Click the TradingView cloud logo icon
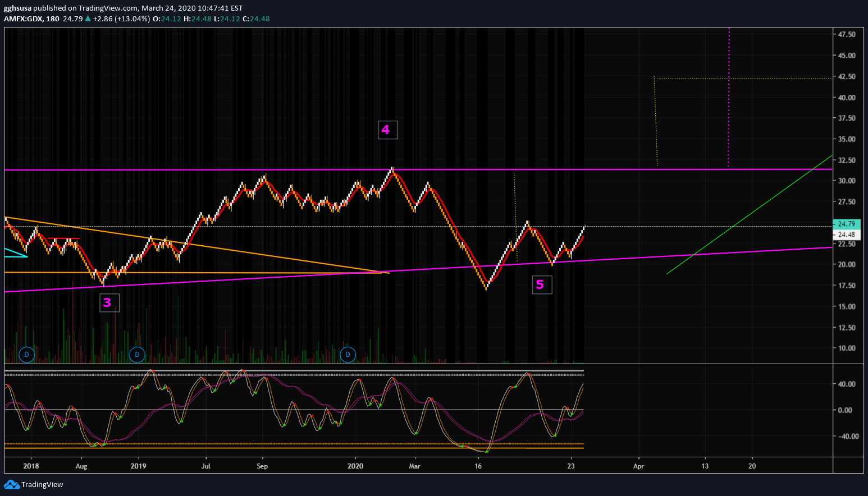This screenshot has width=868, height=496. tap(11, 484)
